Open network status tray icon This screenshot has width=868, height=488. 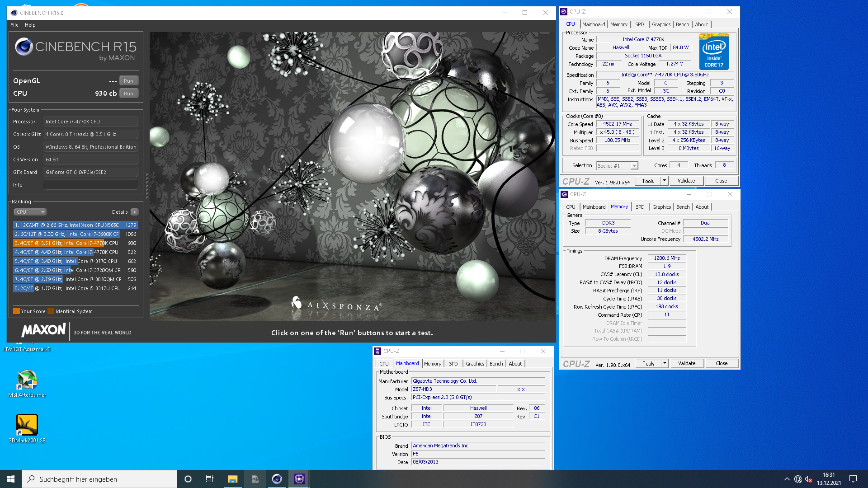pos(798,479)
